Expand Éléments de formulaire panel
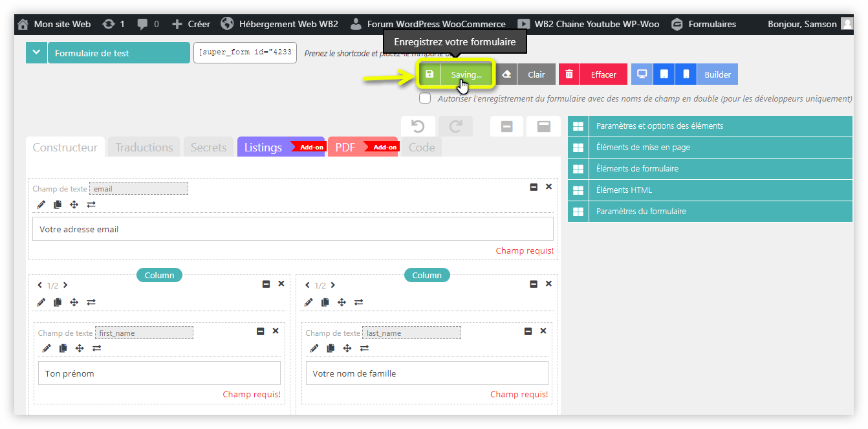 (710, 169)
